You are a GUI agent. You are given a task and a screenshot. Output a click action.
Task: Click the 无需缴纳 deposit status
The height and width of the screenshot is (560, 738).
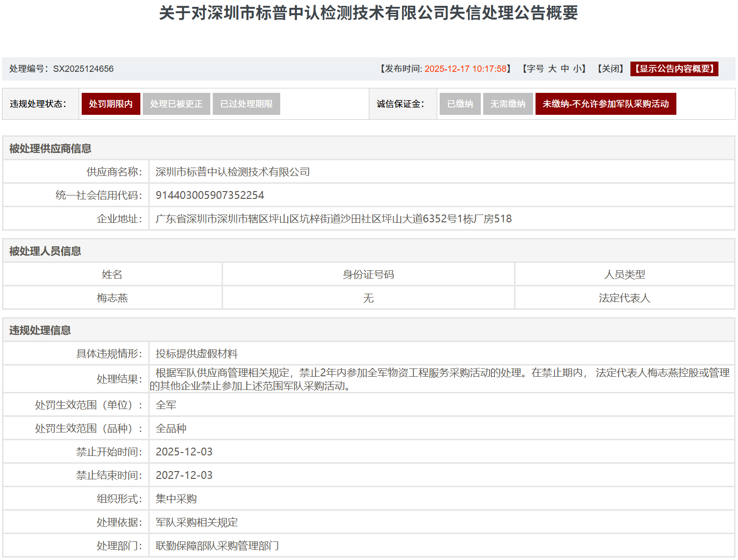508,104
